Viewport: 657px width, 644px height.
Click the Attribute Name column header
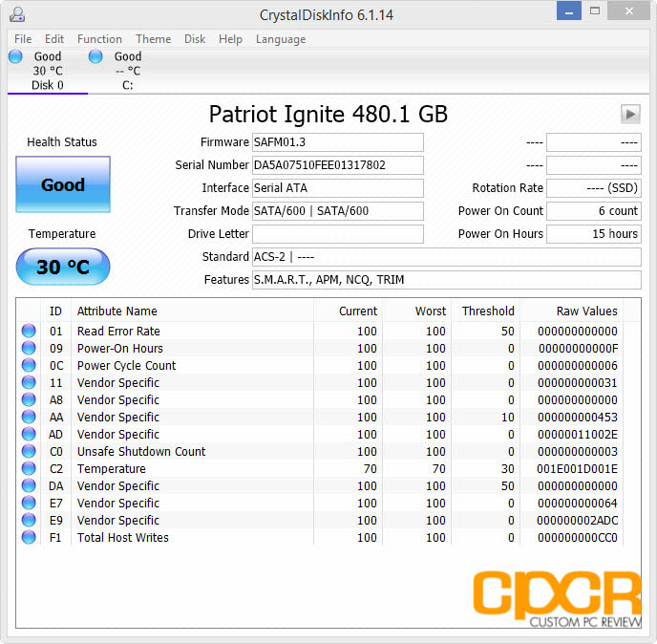coord(192,311)
